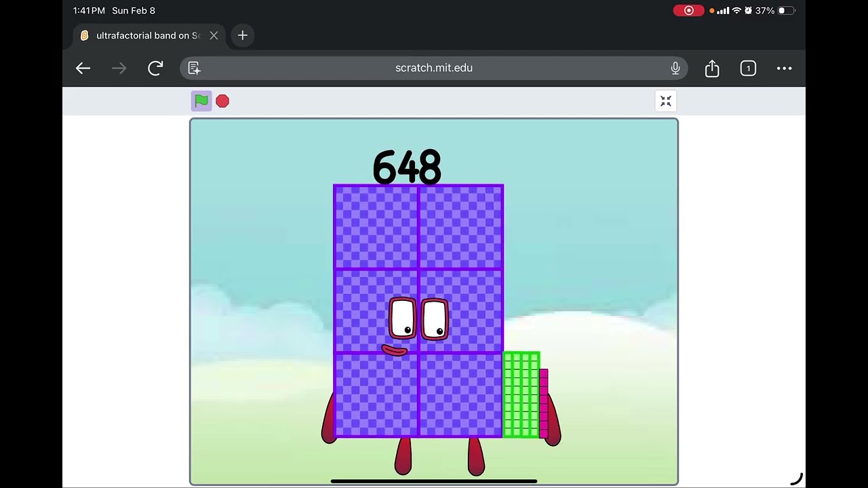868x488 pixels.
Task: Focus the scratch.mit.edu address bar
Action: [x=434, y=68]
